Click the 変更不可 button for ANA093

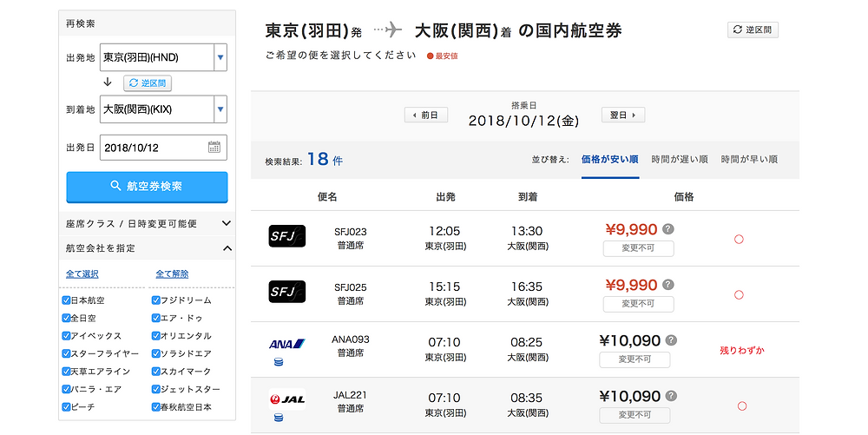635,359
